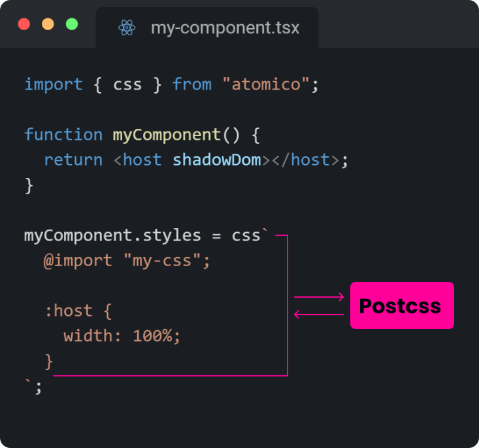Click the :host selector
Image resolution: width=479 pixels, height=448 pixels.
click(68, 311)
